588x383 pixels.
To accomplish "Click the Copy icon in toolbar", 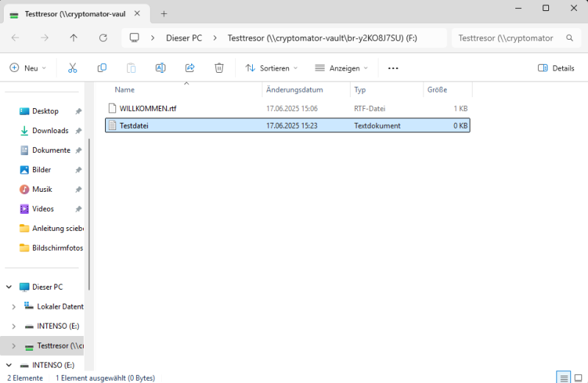I will pyautogui.click(x=102, y=68).
